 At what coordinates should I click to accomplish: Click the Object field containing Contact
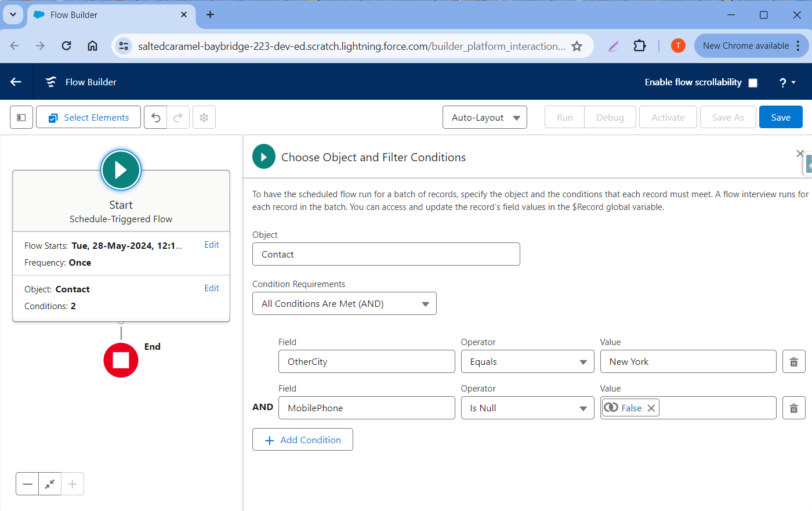[x=386, y=254]
